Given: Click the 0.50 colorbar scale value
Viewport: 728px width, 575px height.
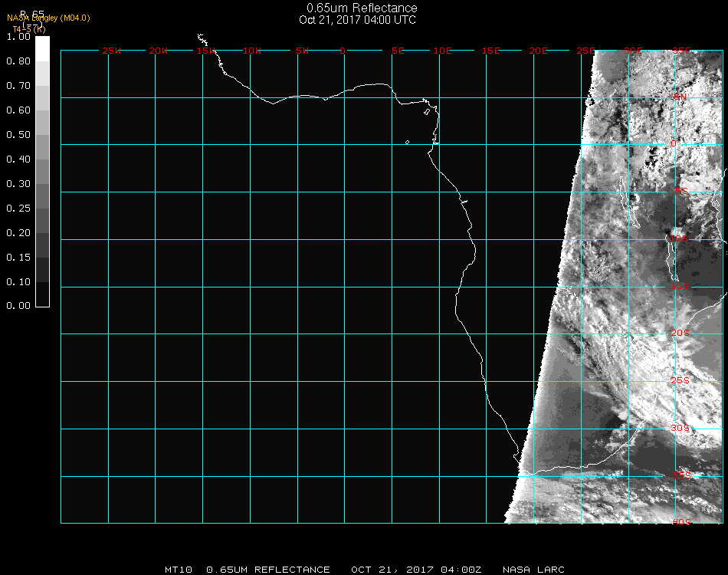Looking at the screenshot, I should [18, 135].
